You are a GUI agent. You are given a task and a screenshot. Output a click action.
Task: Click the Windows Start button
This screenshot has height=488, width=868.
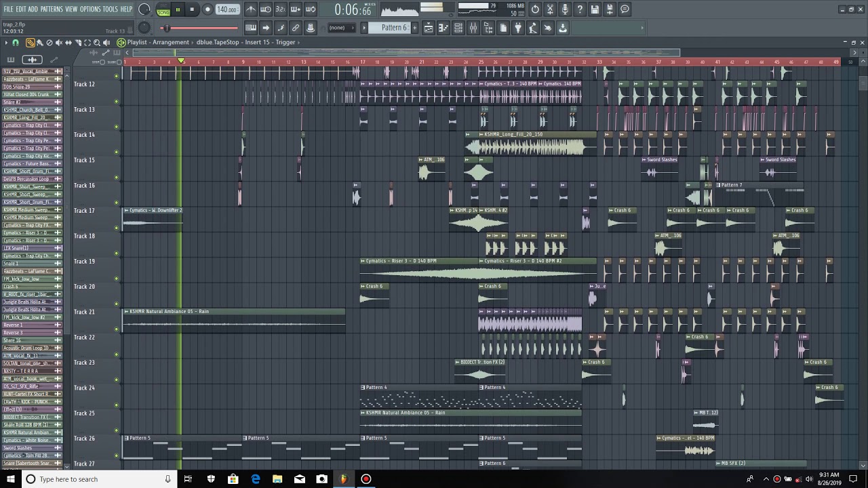[x=11, y=479]
